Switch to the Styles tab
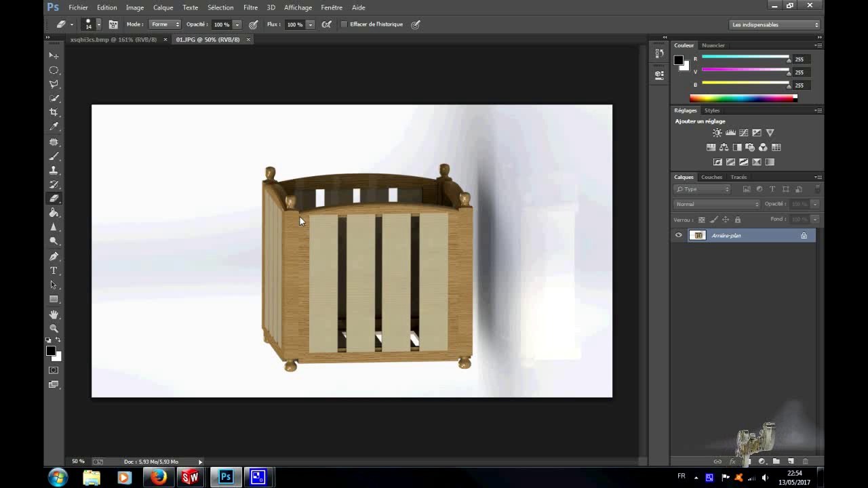The image size is (868, 488). [x=712, y=110]
